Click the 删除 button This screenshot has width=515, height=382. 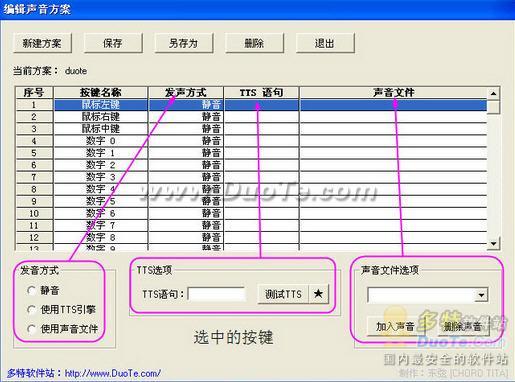click(x=254, y=43)
